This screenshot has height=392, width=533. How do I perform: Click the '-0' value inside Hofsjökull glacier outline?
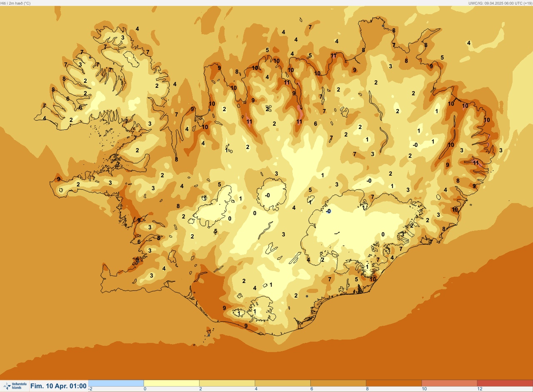pos(267,195)
